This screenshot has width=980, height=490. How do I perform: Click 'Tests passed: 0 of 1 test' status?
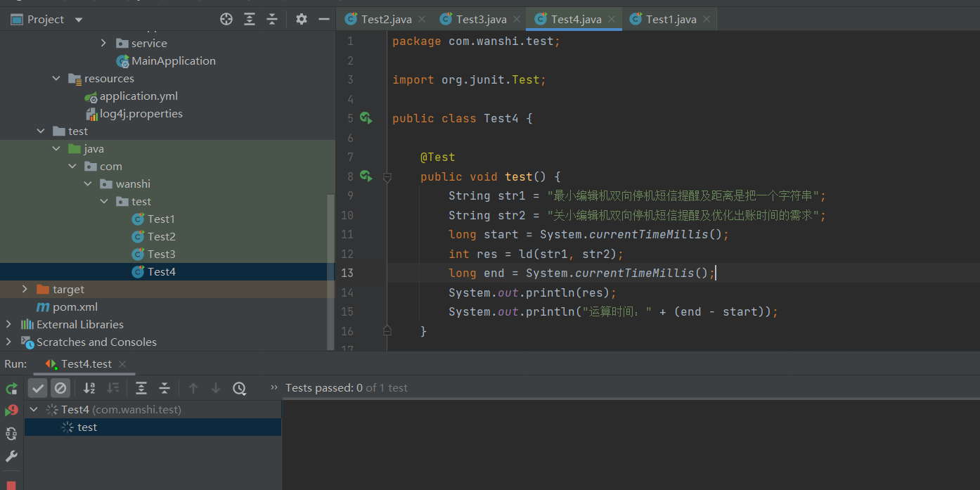tap(347, 388)
